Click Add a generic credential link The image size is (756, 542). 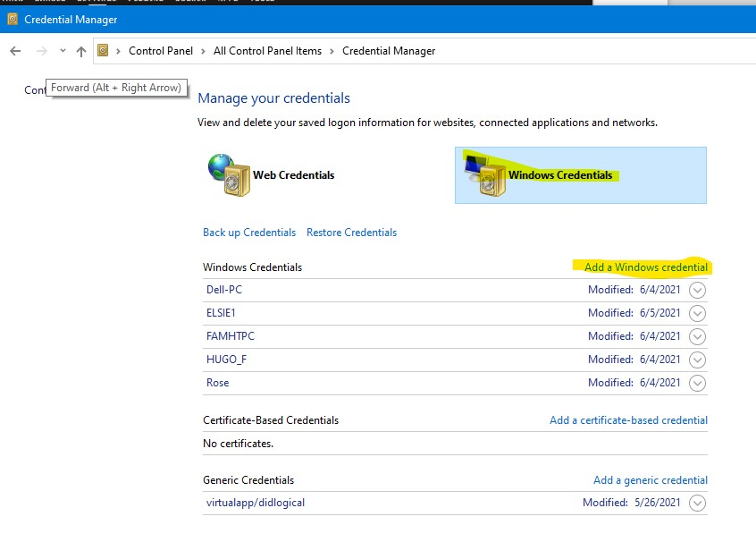(651, 480)
